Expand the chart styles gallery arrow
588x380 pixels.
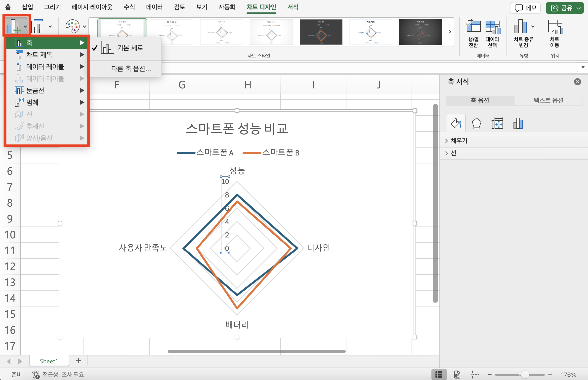point(450,32)
